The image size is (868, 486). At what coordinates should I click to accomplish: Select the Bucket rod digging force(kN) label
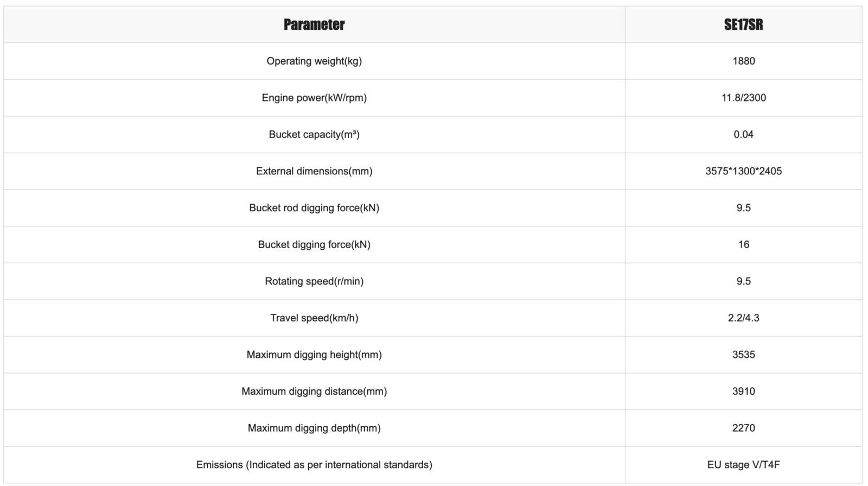click(x=314, y=207)
